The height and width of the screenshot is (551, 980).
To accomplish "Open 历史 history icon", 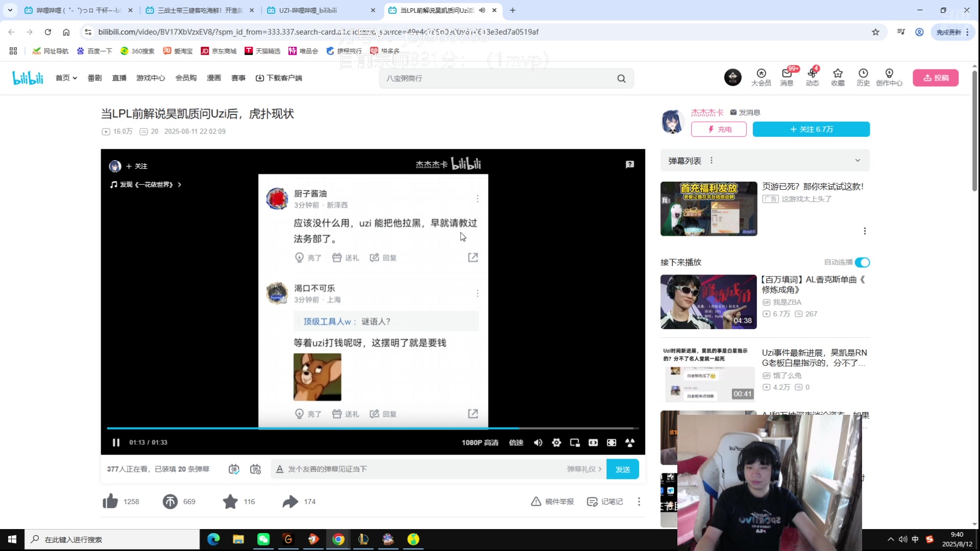I will [x=863, y=78].
